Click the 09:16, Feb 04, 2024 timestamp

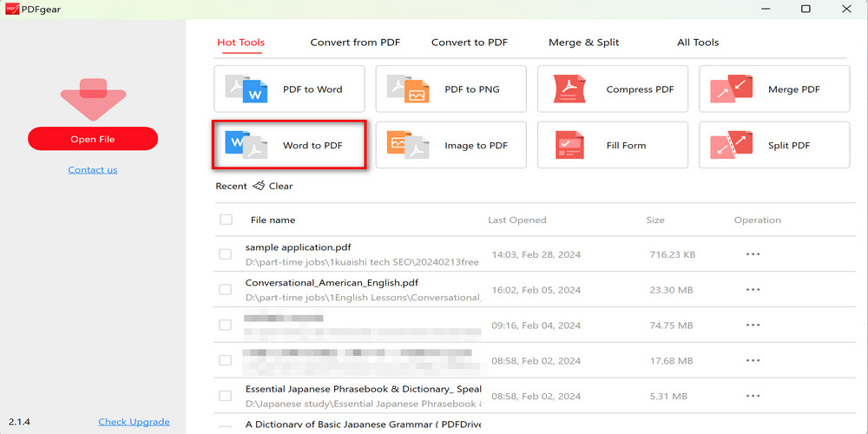pyautogui.click(x=536, y=325)
